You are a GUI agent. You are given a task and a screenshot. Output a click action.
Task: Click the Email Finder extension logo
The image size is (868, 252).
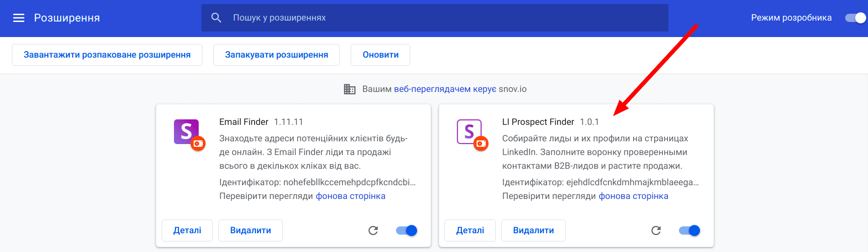tap(187, 132)
